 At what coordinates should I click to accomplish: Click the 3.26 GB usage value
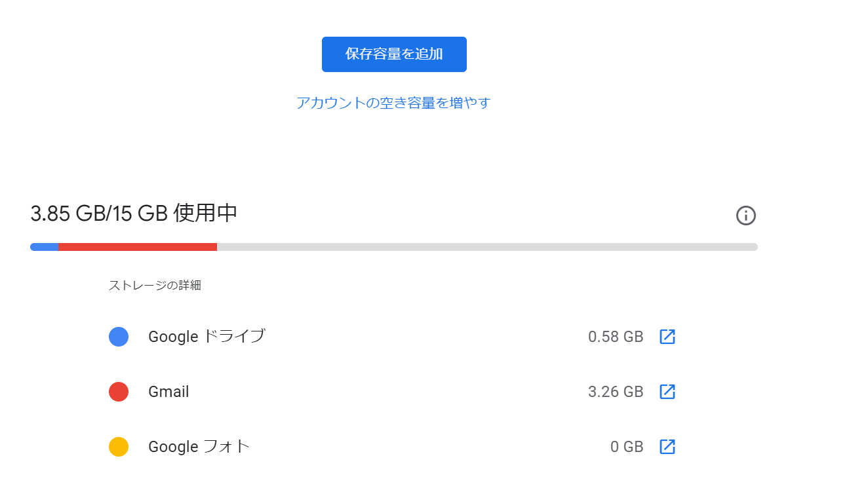pyautogui.click(x=616, y=392)
